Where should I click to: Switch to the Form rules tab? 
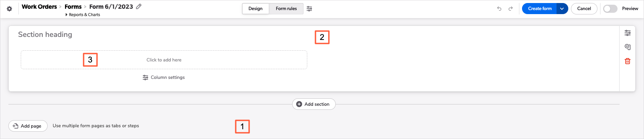[x=286, y=9]
